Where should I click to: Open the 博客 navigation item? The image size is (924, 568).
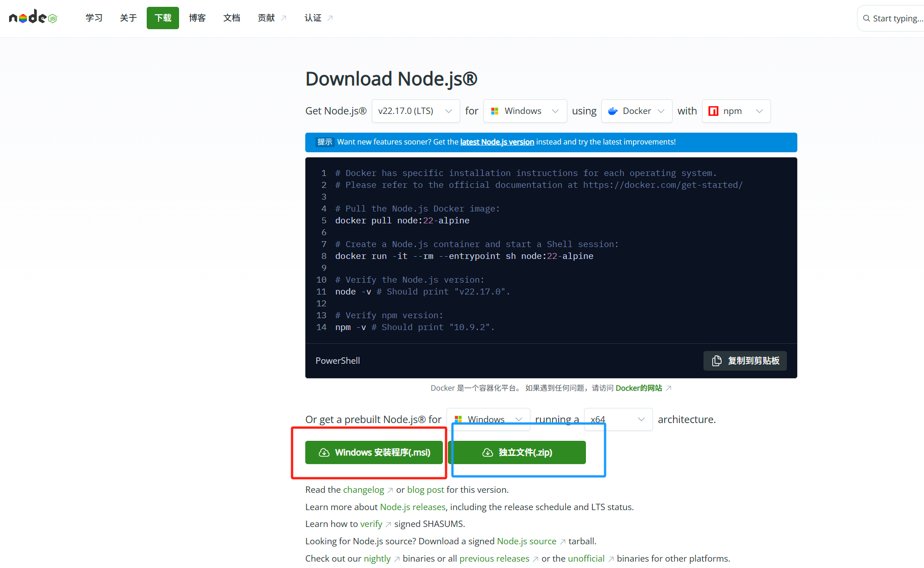coord(197,18)
